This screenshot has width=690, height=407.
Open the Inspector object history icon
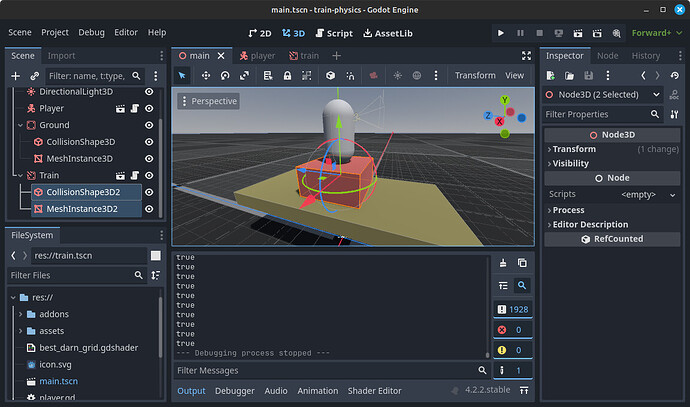675,76
